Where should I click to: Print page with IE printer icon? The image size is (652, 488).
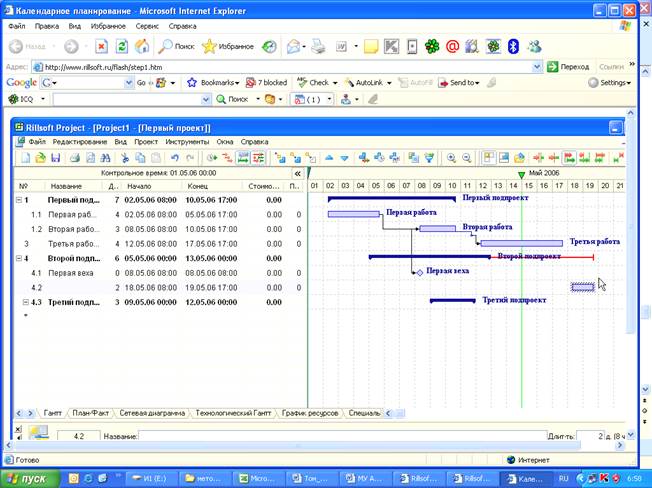(x=319, y=47)
